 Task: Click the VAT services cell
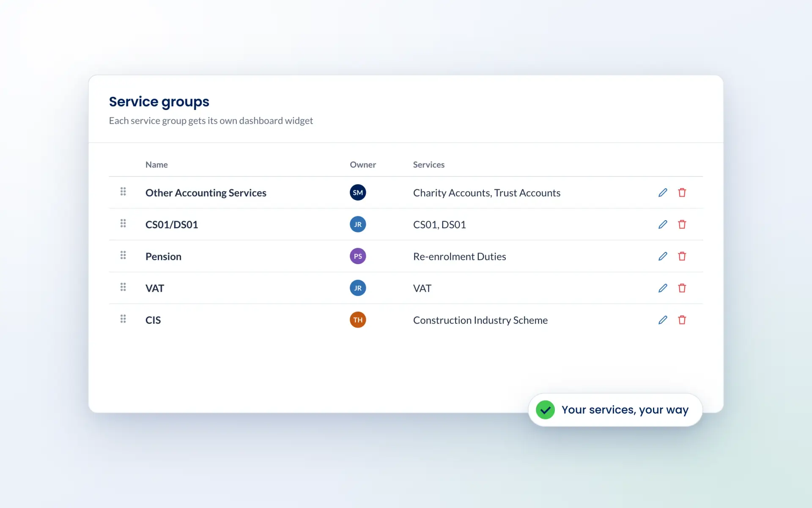422,288
